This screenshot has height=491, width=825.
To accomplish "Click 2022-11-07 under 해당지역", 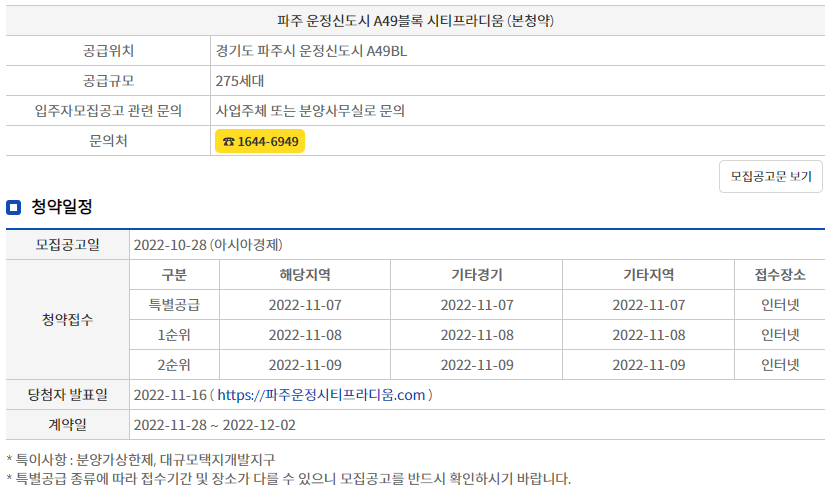I will click(x=305, y=305).
